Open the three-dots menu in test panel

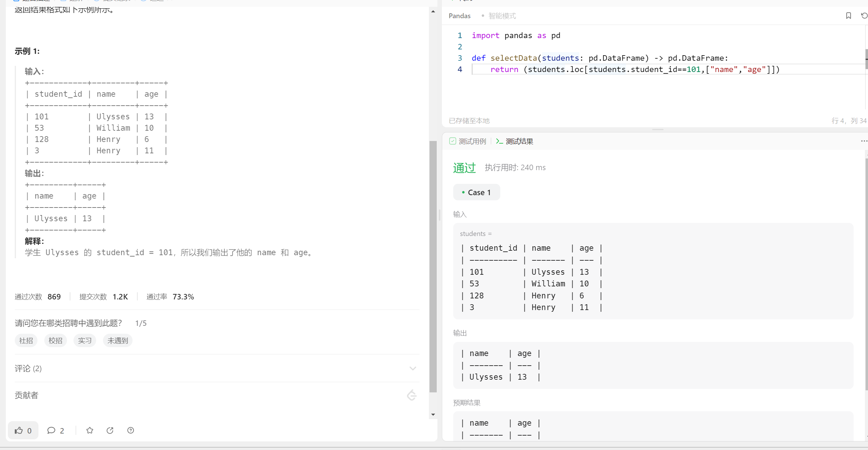click(x=864, y=141)
